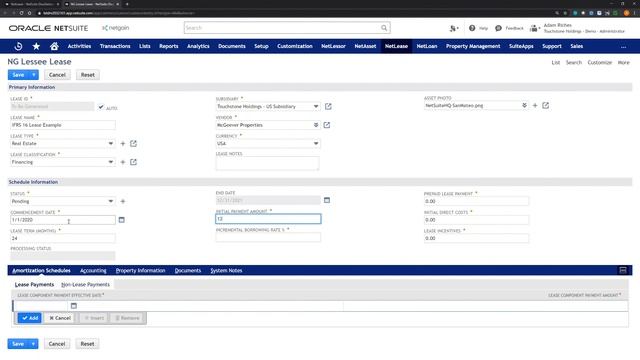Viewport: 640px width, 360px height.
Task: Switch to the Accounting subtab
Action: (93, 270)
